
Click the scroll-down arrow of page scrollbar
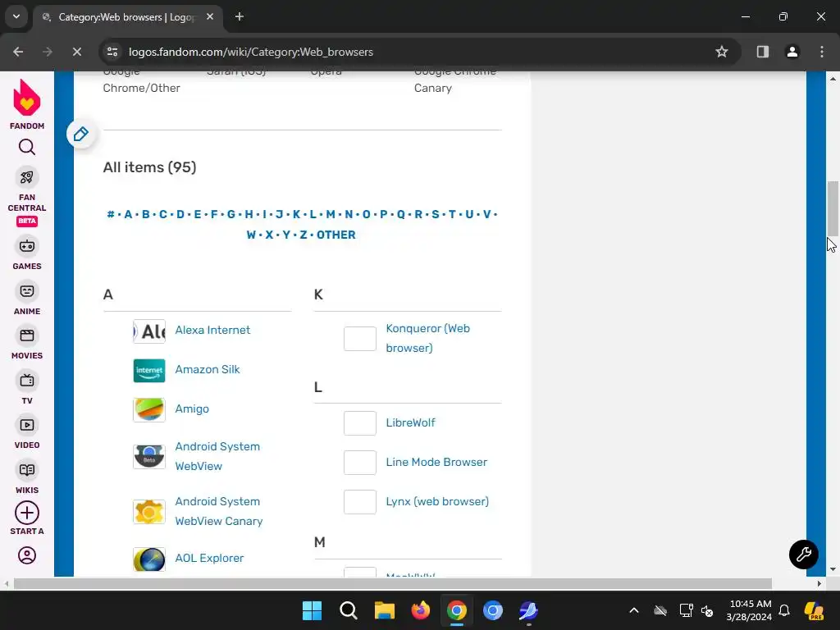[833, 569]
